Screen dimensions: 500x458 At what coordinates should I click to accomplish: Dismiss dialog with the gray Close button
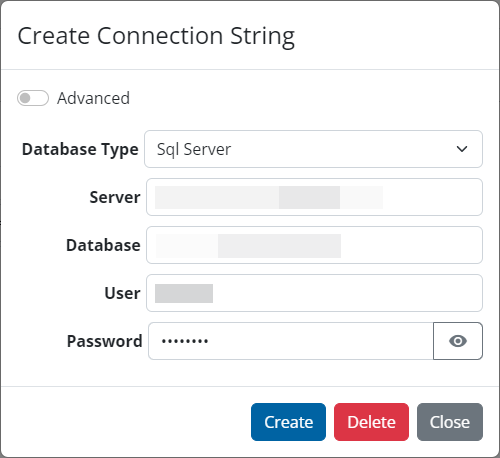[450, 422]
